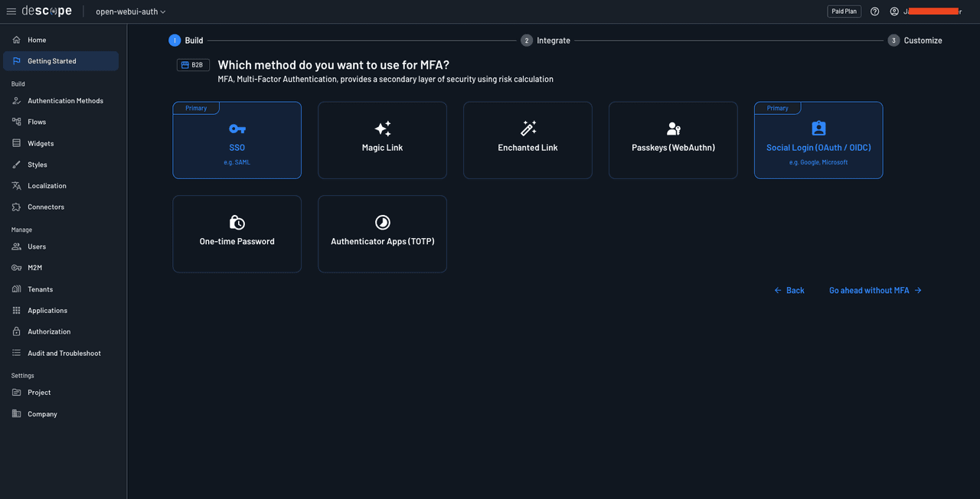Click Go ahead without MFA

(x=875, y=290)
